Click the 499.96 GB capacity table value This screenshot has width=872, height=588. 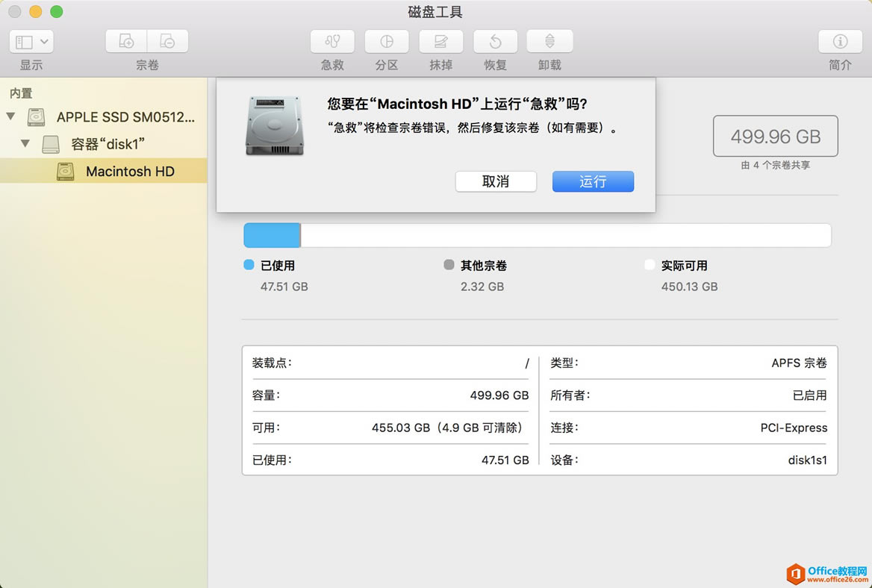499,395
